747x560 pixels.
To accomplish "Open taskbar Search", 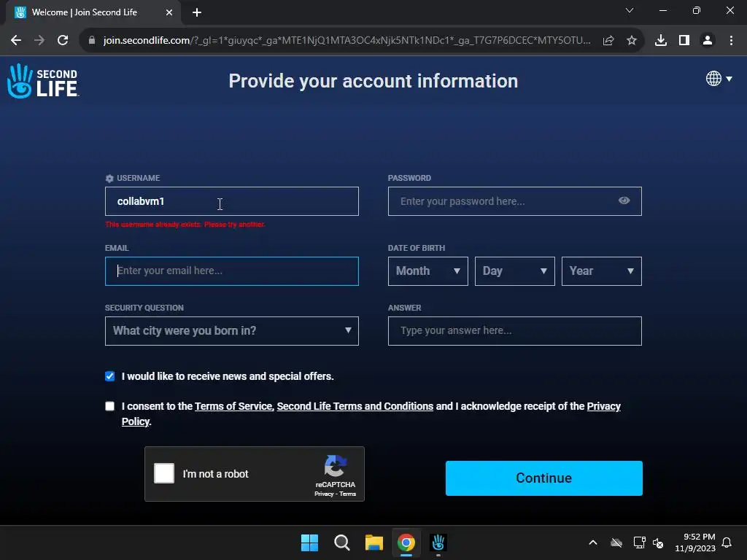I will tap(342, 542).
